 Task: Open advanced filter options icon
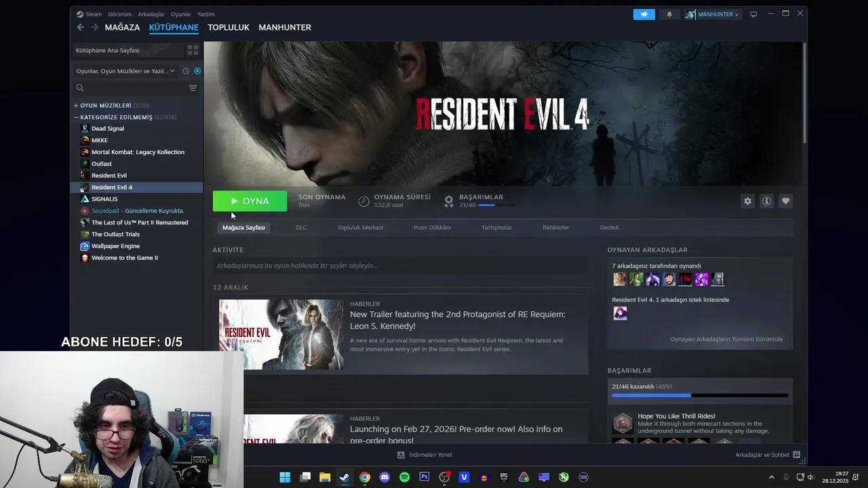193,87
